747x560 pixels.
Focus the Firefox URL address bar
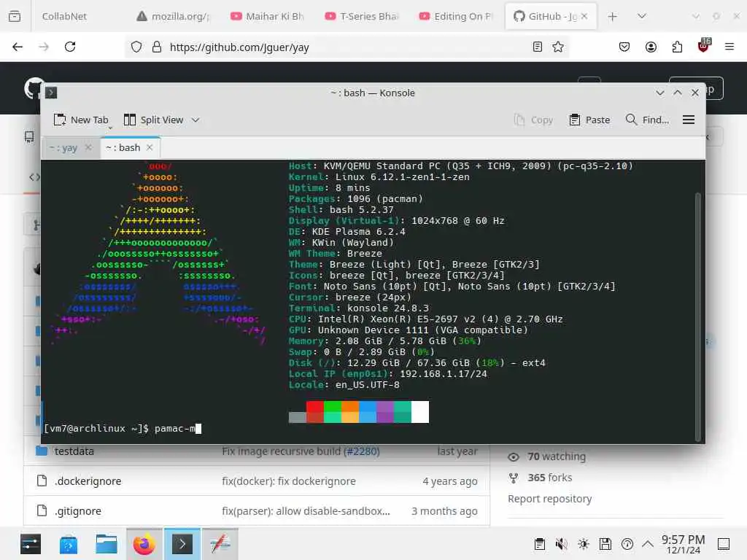tap(348, 47)
